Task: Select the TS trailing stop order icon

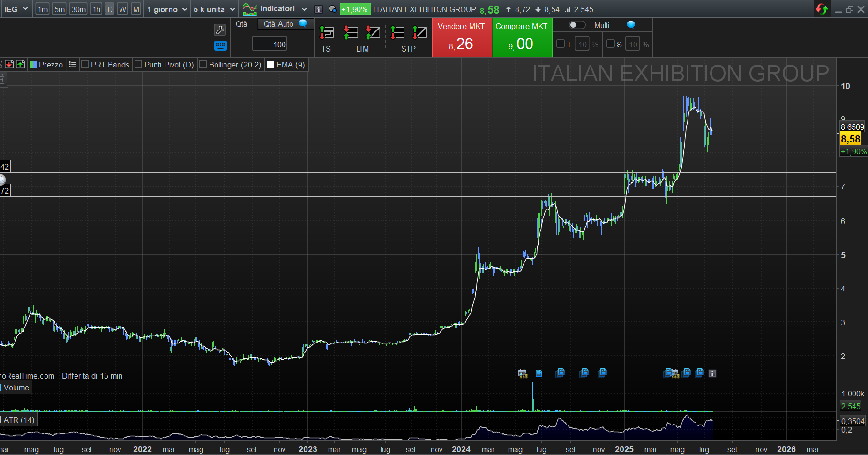Action: (x=326, y=33)
